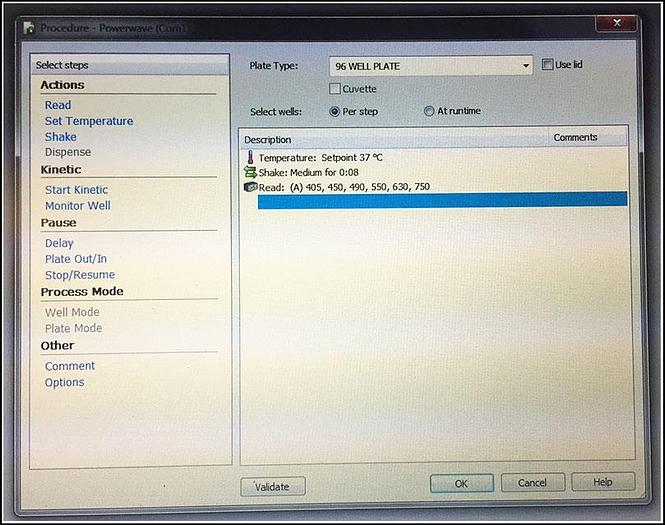Open the Plate Type dropdown

click(x=431, y=66)
